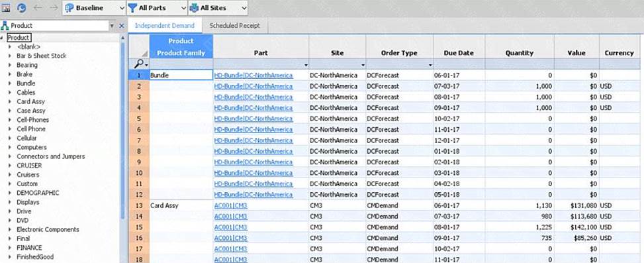
Task: Click the back navigation arrow
Action: click(x=37, y=7)
